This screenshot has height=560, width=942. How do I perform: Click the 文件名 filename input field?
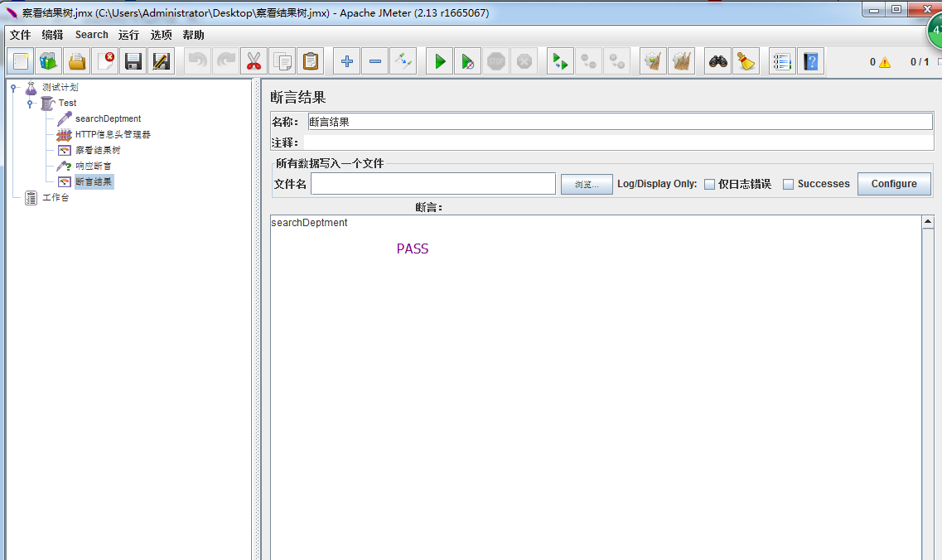point(433,184)
